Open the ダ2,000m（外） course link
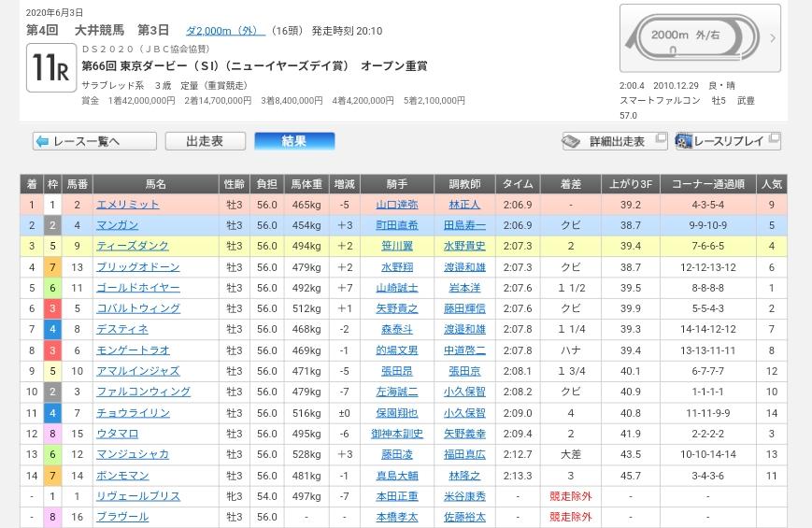The height and width of the screenshot is (528, 812). point(224,31)
